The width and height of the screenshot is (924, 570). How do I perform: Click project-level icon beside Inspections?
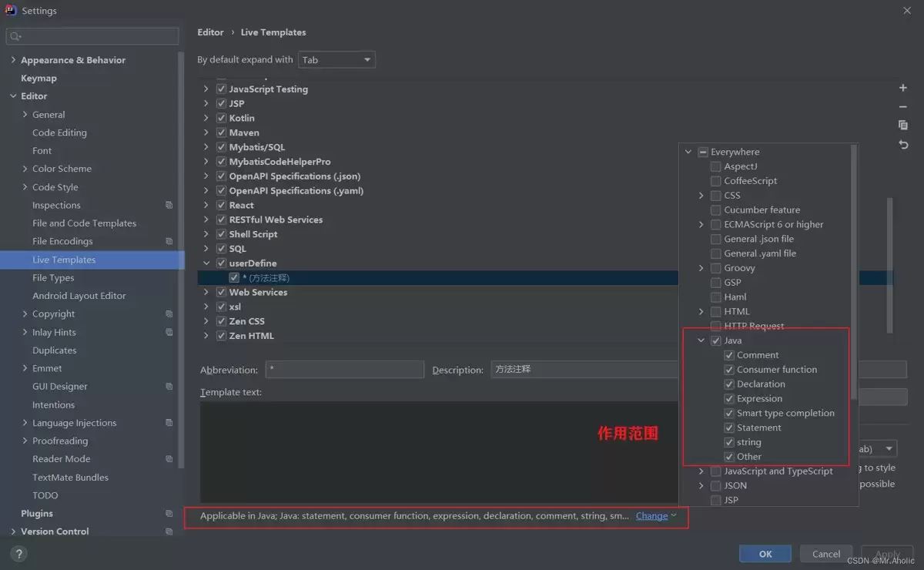[169, 206]
